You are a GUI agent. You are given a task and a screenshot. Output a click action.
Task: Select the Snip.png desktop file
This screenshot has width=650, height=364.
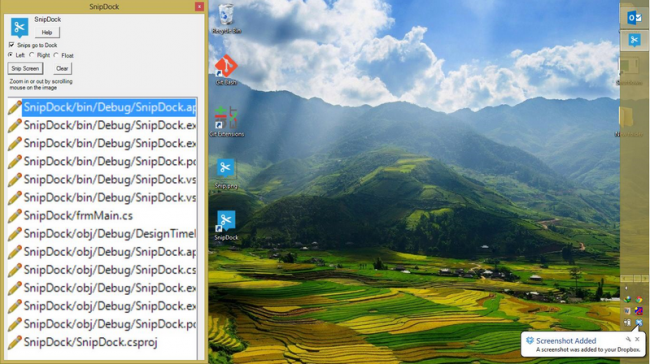[226, 173]
